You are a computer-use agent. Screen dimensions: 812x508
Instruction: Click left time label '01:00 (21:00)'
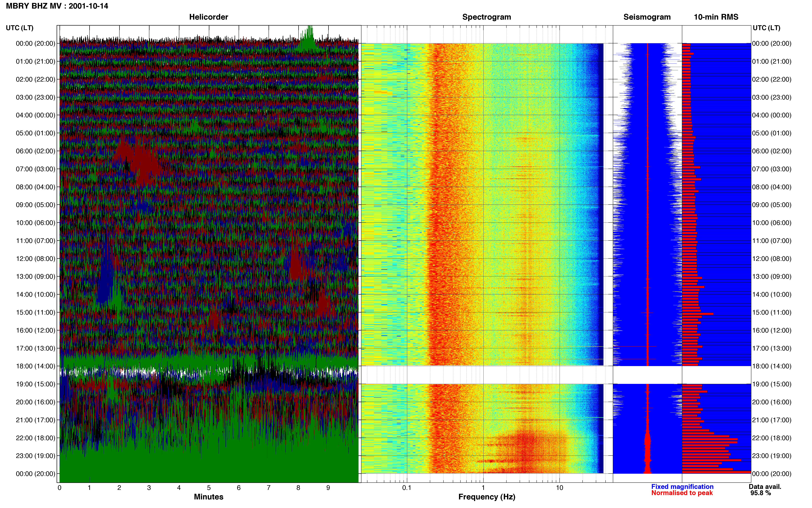coord(36,61)
